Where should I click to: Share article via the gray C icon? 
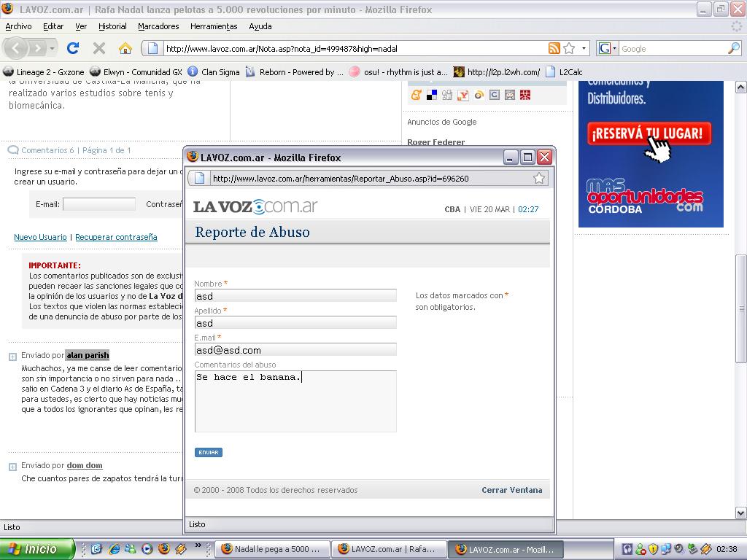click(495, 95)
